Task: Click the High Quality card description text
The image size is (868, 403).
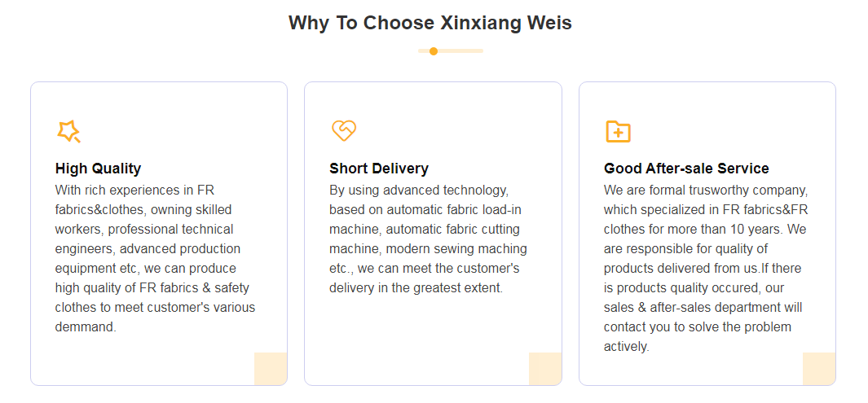Action: click(x=155, y=259)
